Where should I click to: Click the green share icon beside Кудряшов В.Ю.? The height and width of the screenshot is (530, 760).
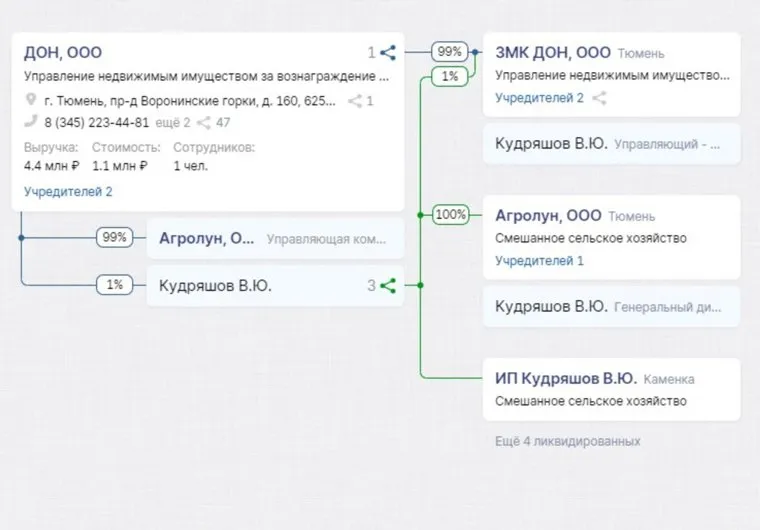pyautogui.click(x=388, y=285)
